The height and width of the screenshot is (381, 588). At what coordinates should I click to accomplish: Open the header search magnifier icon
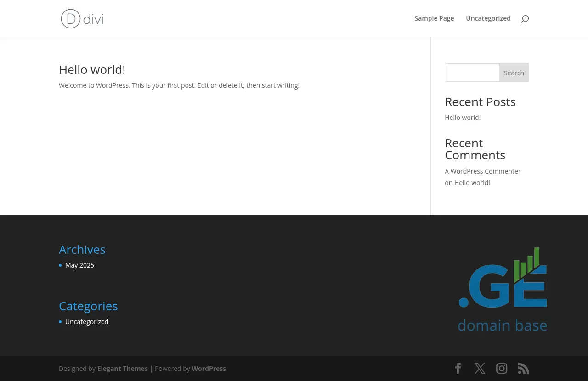(x=525, y=19)
